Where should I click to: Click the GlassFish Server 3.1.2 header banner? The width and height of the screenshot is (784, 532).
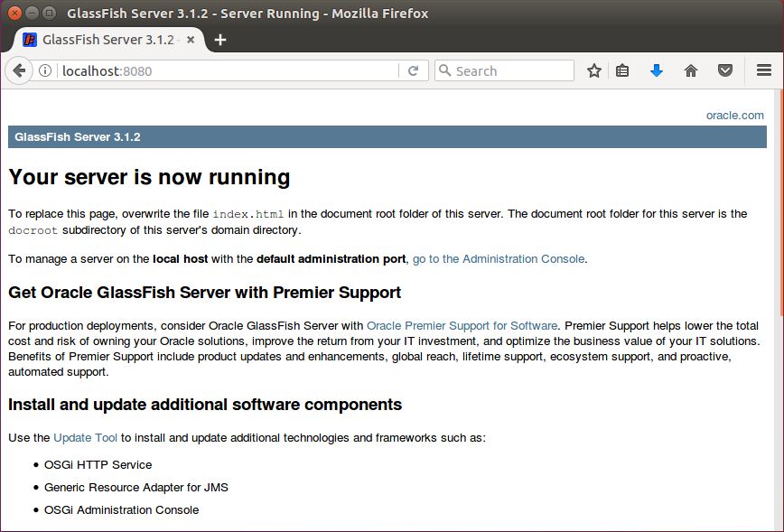(x=387, y=137)
